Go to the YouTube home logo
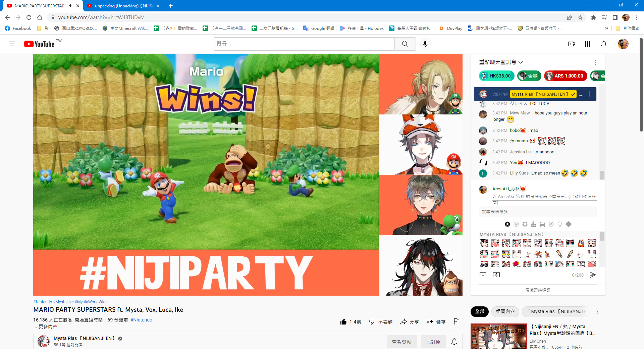 pyautogui.click(x=39, y=44)
